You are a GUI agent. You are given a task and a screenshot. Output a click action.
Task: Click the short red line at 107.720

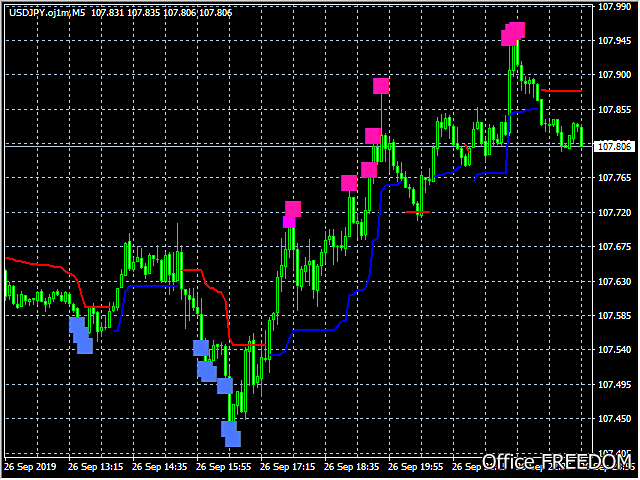click(x=417, y=212)
